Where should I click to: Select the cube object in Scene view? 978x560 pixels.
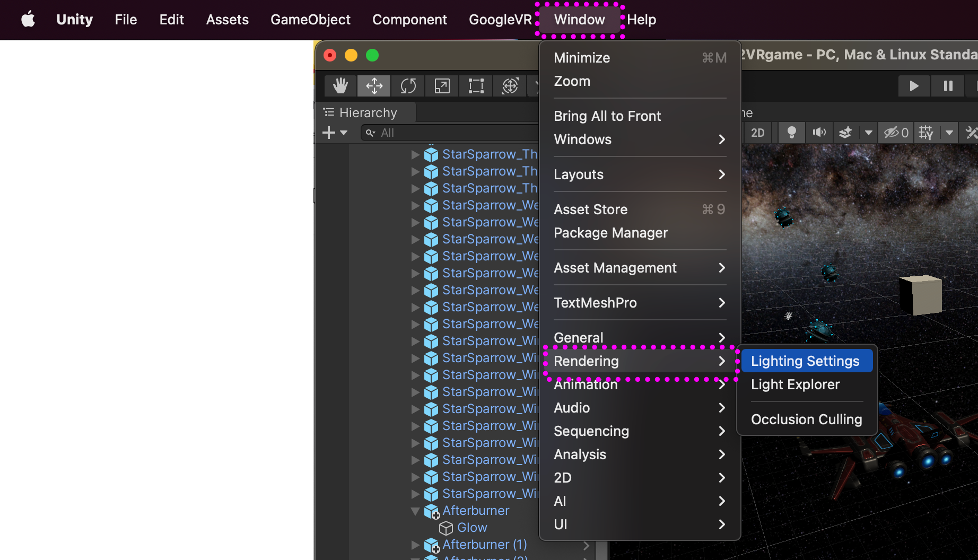[920, 294]
